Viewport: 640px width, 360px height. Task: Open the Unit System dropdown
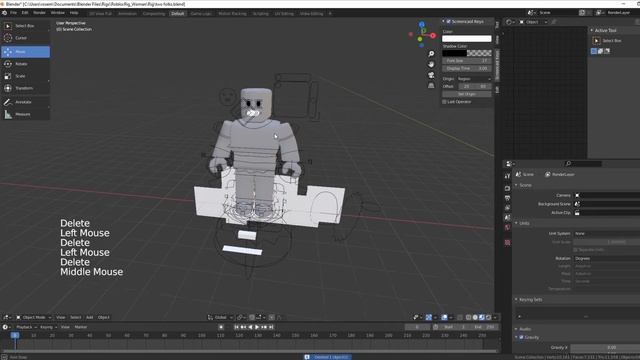point(607,234)
